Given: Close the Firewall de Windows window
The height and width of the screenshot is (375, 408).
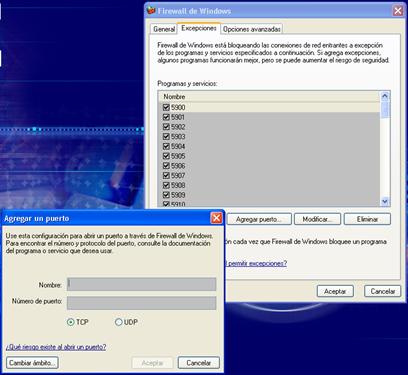Looking at the screenshot, I should tap(398, 11).
